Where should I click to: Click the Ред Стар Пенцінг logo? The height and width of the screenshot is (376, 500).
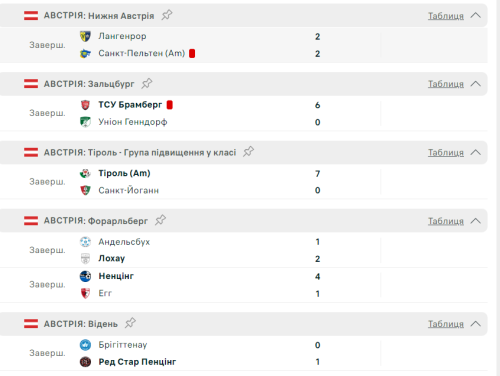click(x=85, y=362)
